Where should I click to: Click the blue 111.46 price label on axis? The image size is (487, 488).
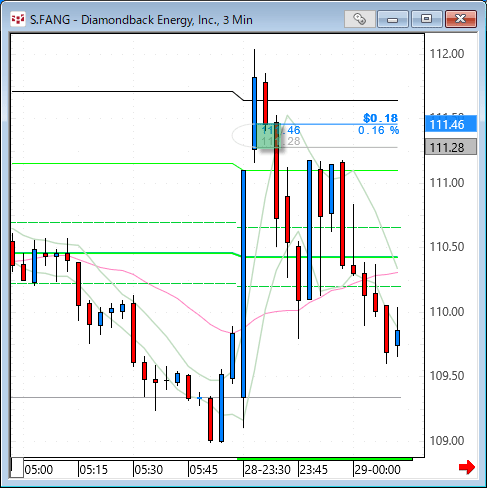pyautogui.click(x=451, y=124)
